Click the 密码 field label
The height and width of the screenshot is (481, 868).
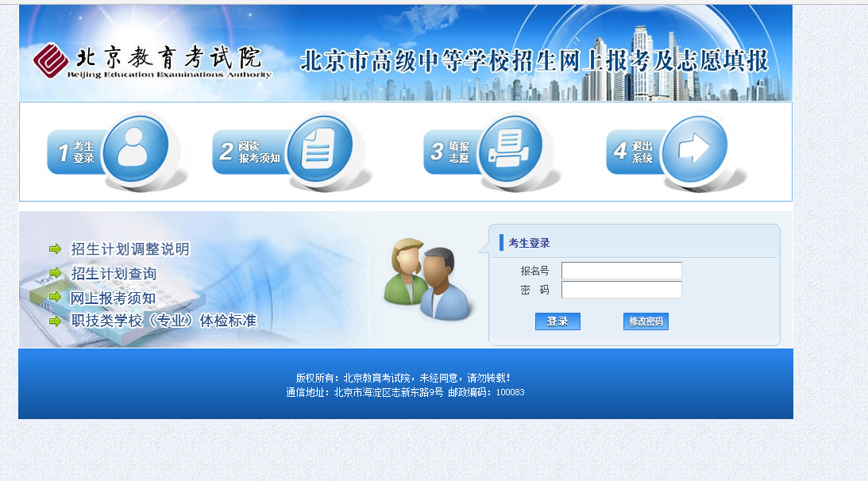(534, 290)
